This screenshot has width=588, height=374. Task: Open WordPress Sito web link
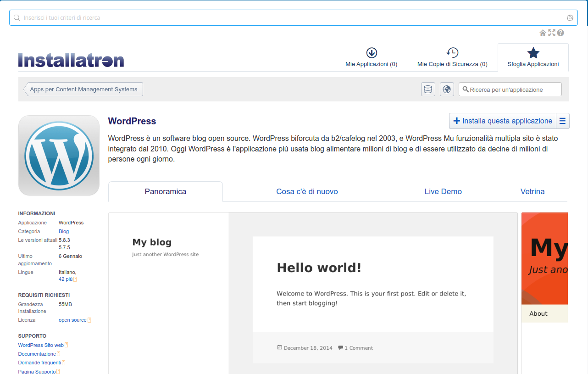click(x=41, y=345)
